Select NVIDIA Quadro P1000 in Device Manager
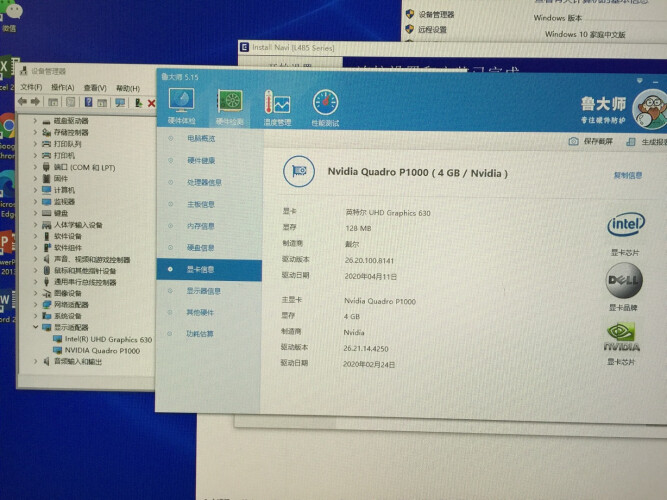 [102, 351]
